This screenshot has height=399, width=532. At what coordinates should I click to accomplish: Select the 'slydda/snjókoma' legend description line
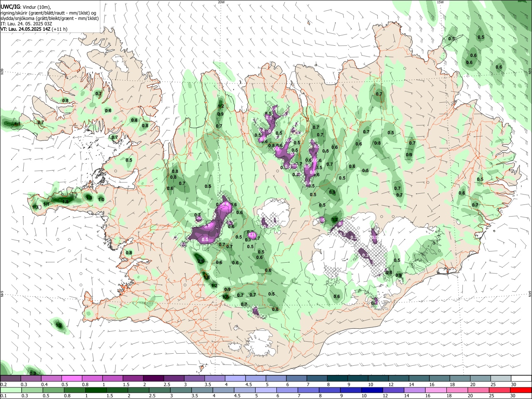click(49, 18)
